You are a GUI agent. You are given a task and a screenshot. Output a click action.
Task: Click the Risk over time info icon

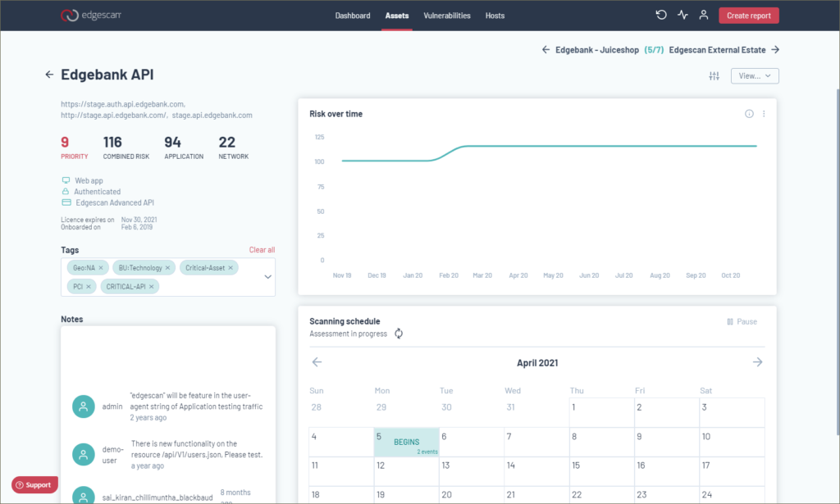coord(749,113)
